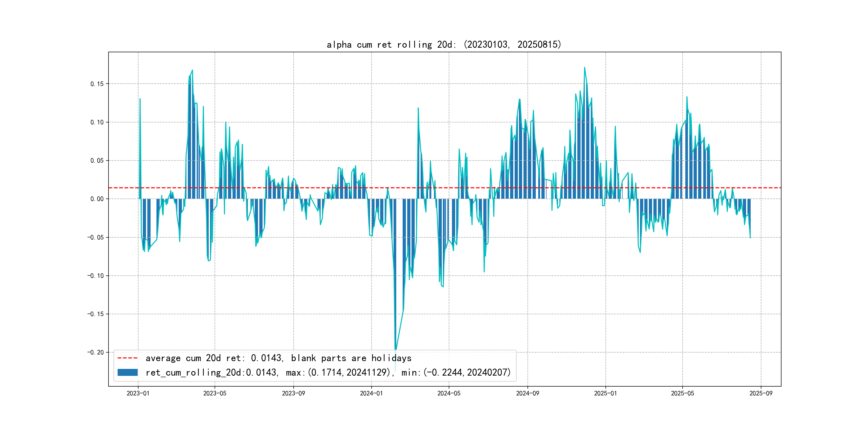868x434 pixels.
Task: Click the highest peak of the November 2024 spike
Action: tap(584, 68)
